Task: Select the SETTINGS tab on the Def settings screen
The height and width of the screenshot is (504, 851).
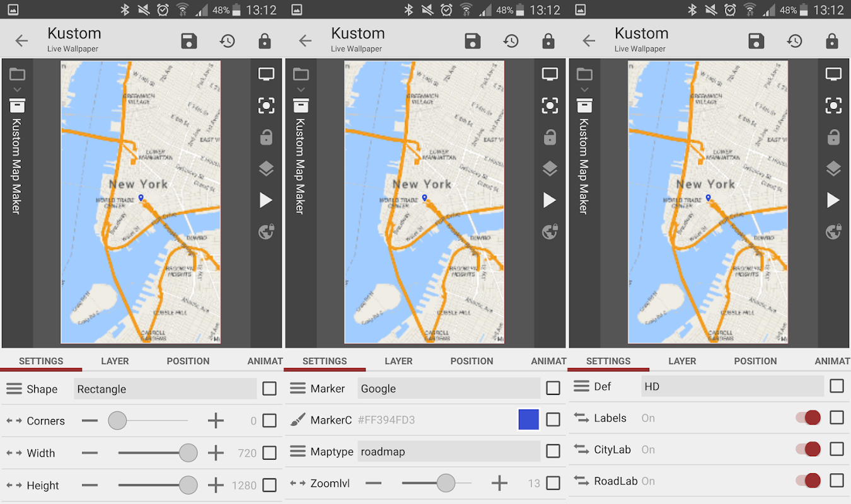Action: click(x=608, y=361)
